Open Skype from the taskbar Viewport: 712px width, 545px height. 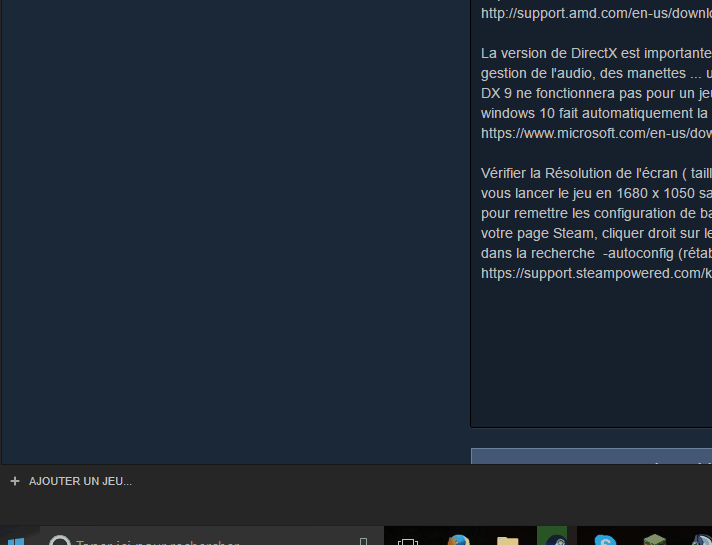point(605,540)
